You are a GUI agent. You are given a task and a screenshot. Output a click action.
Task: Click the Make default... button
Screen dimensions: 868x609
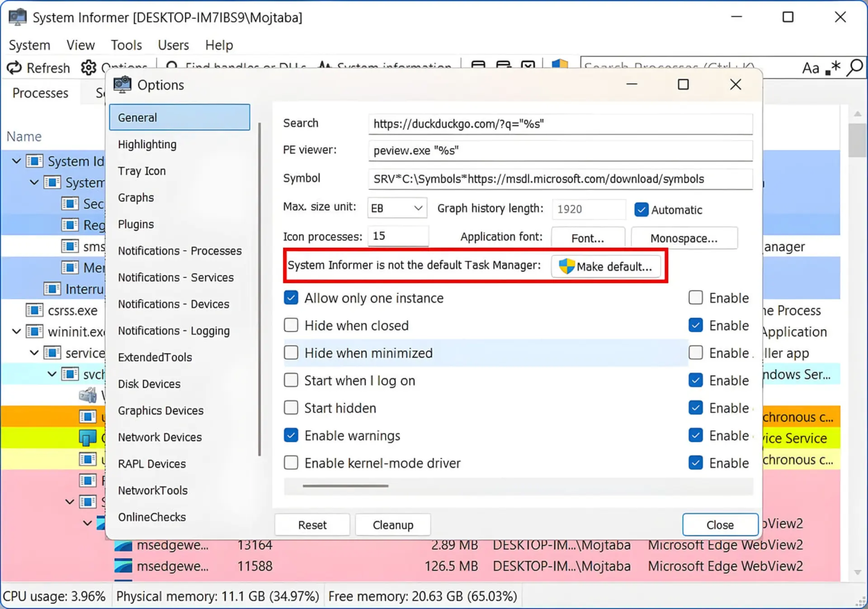coord(606,266)
